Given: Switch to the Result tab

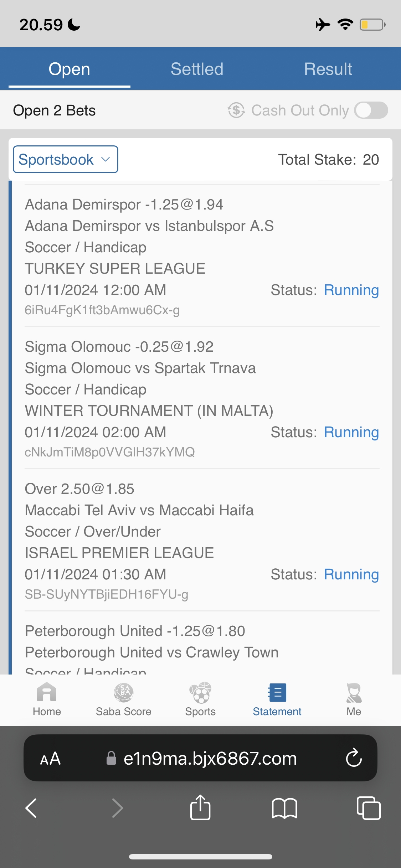Looking at the screenshot, I should pyautogui.click(x=328, y=69).
